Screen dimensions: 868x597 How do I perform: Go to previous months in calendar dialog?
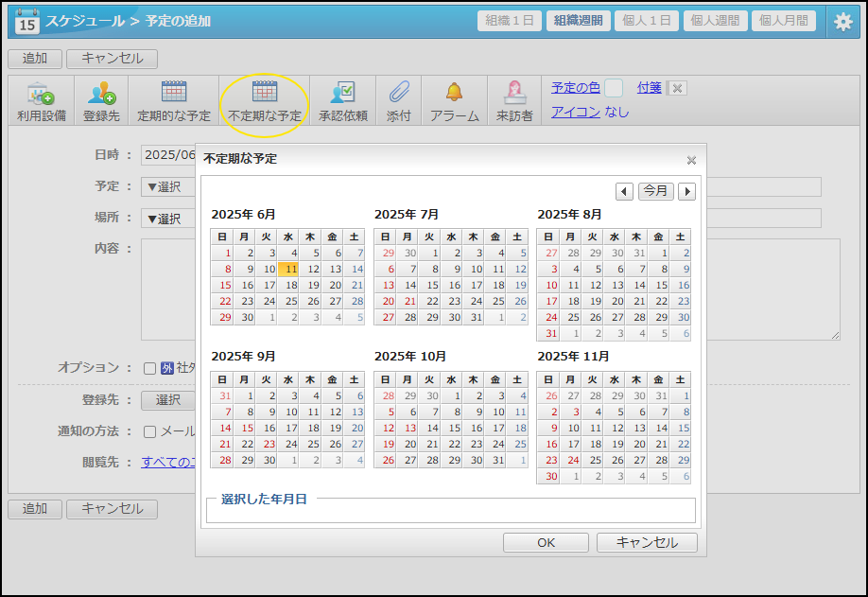pos(624,192)
